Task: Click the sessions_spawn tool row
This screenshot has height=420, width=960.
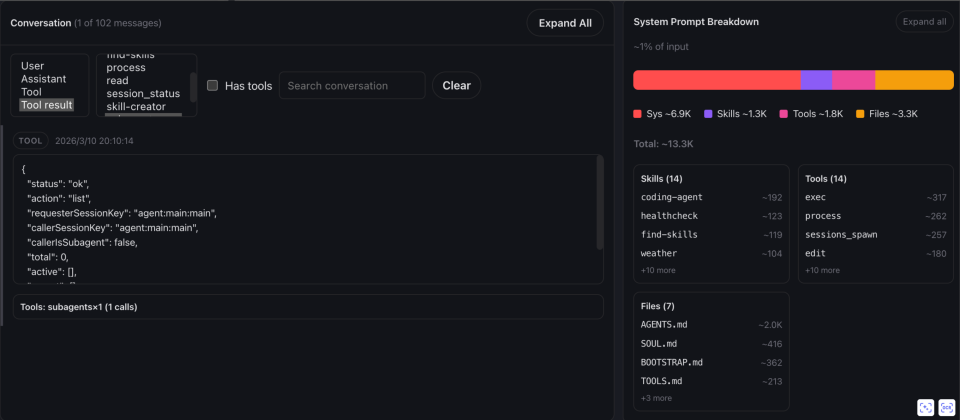Action: (x=876, y=234)
